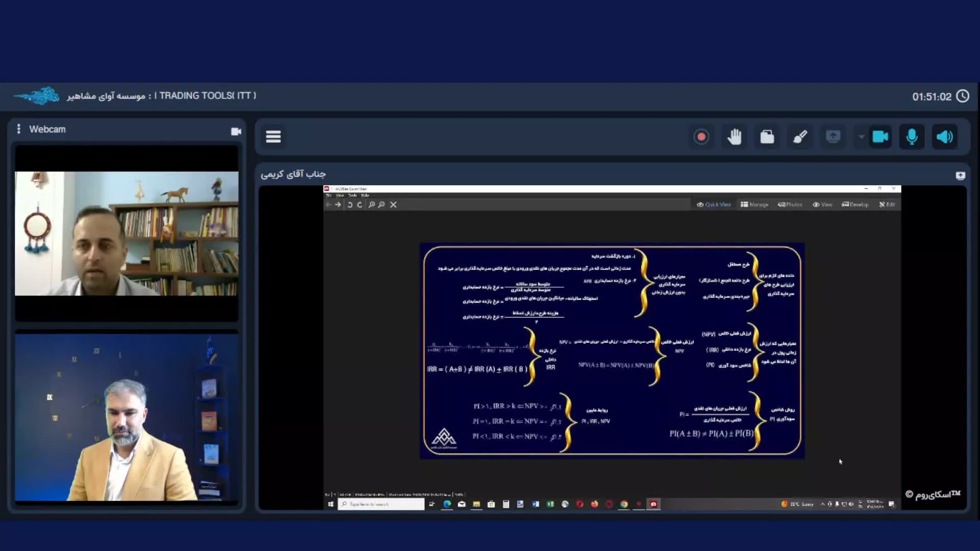This screenshot has height=551, width=980.
Task: Click camera icon in Webcam panel header
Action: coord(236,131)
